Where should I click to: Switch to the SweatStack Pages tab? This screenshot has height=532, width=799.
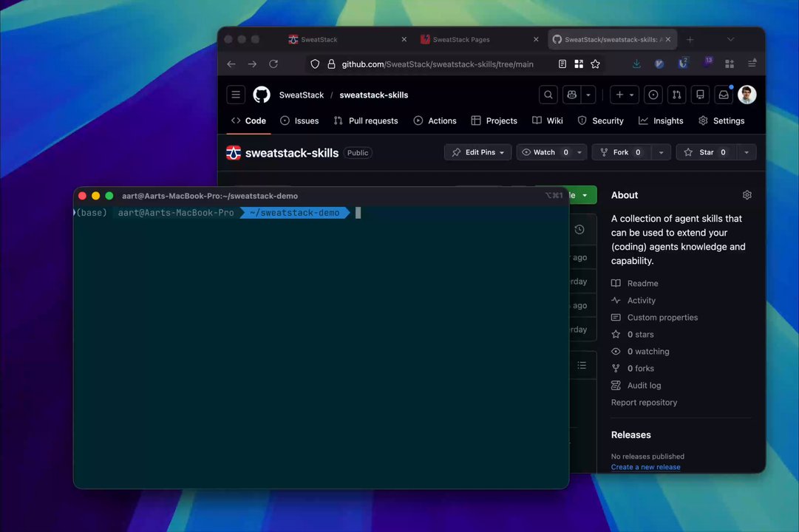coord(479,39)
